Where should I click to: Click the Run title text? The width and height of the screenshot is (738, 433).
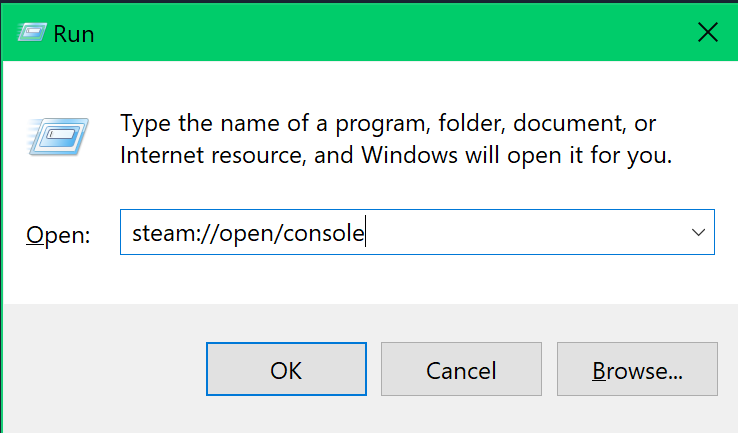74,34
